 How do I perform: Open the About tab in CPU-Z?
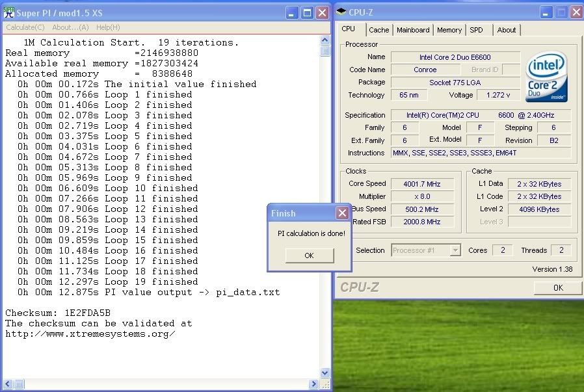coord(507,30)
